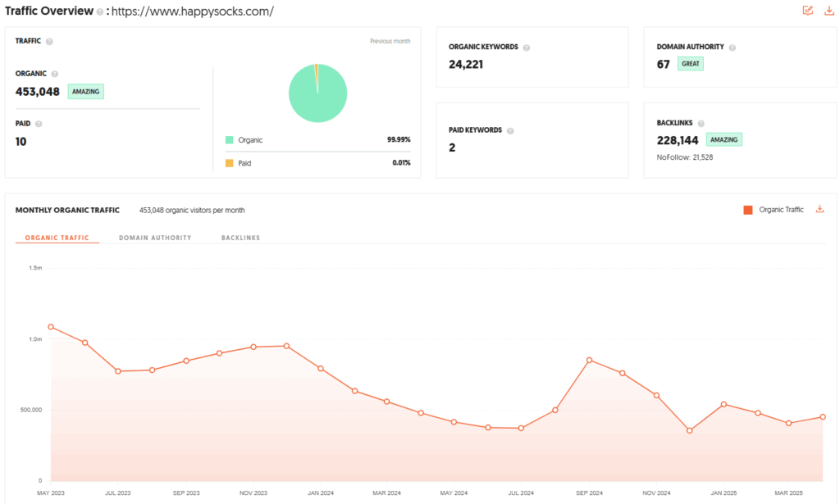840x504 pixels.
Task: Click the 0.01% paid share value
Action: [x=401, y=162]
